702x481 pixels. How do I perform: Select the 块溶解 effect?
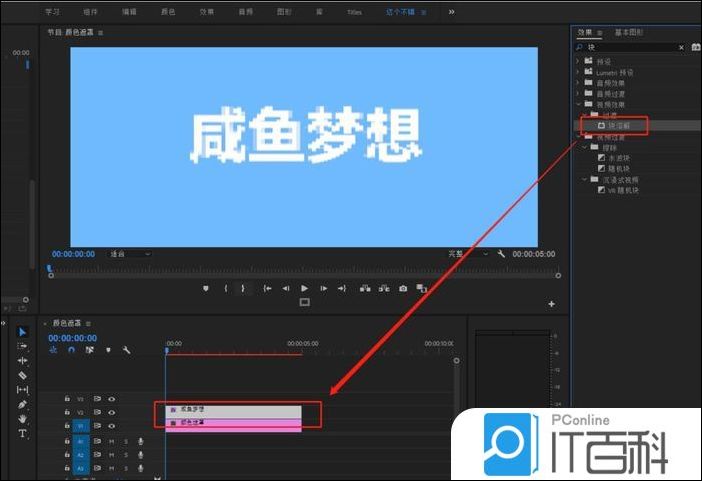coord(619,126)
